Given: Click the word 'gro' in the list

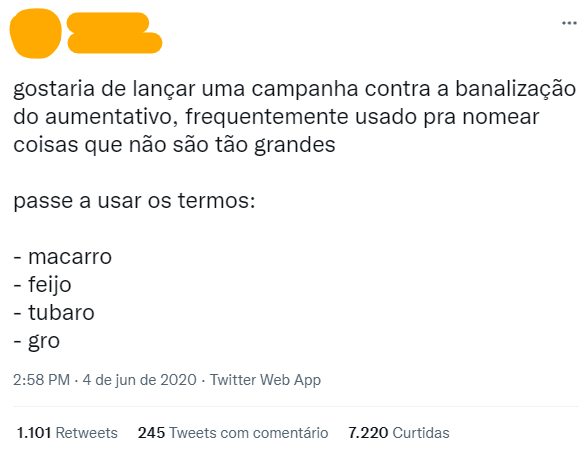Looking at the screenshot, I should click(x=44, y=341).
